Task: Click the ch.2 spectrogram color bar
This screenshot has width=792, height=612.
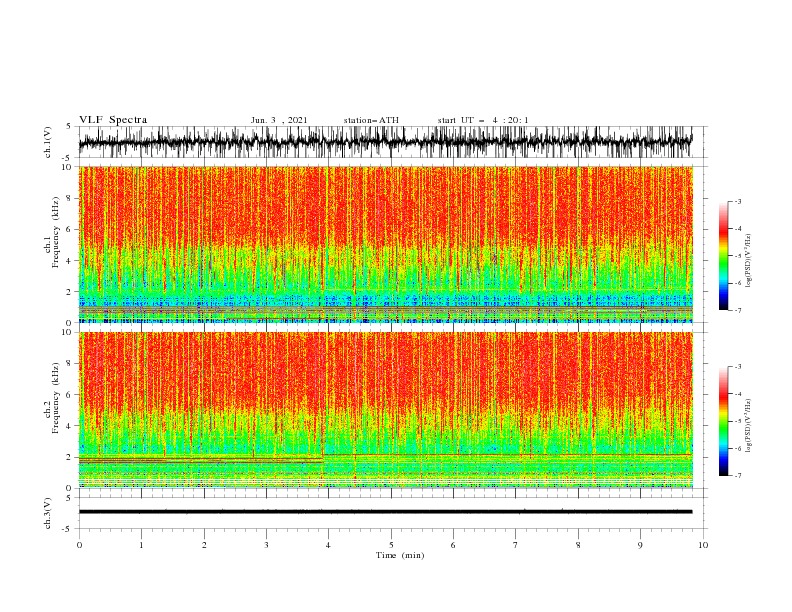Action: click(x=723, y=421)
